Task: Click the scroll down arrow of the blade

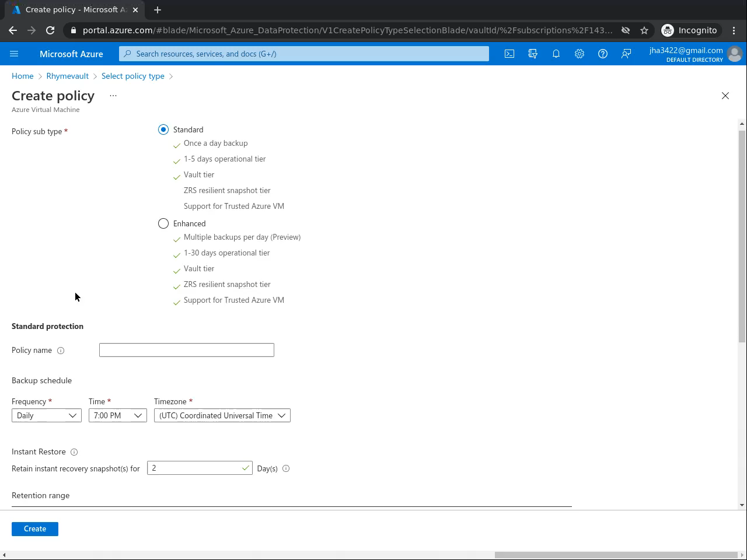Action: pyautogui.click(x=742, y=505)
